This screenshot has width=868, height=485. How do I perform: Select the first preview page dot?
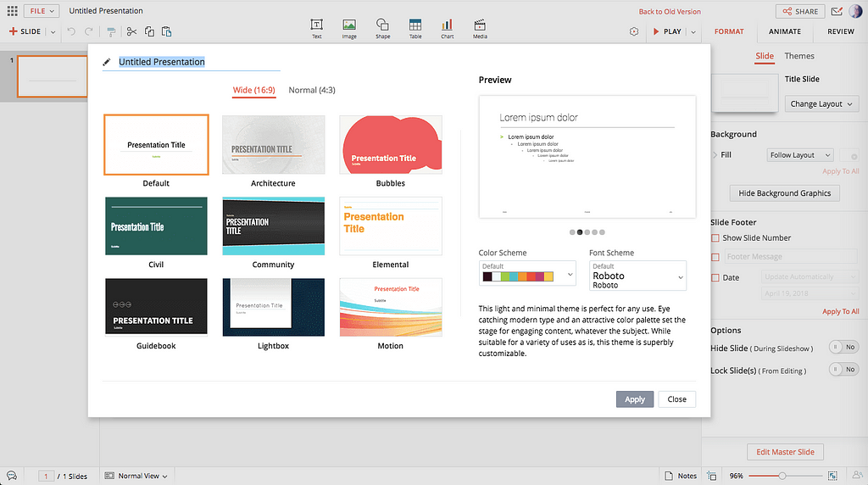point(572,232)
